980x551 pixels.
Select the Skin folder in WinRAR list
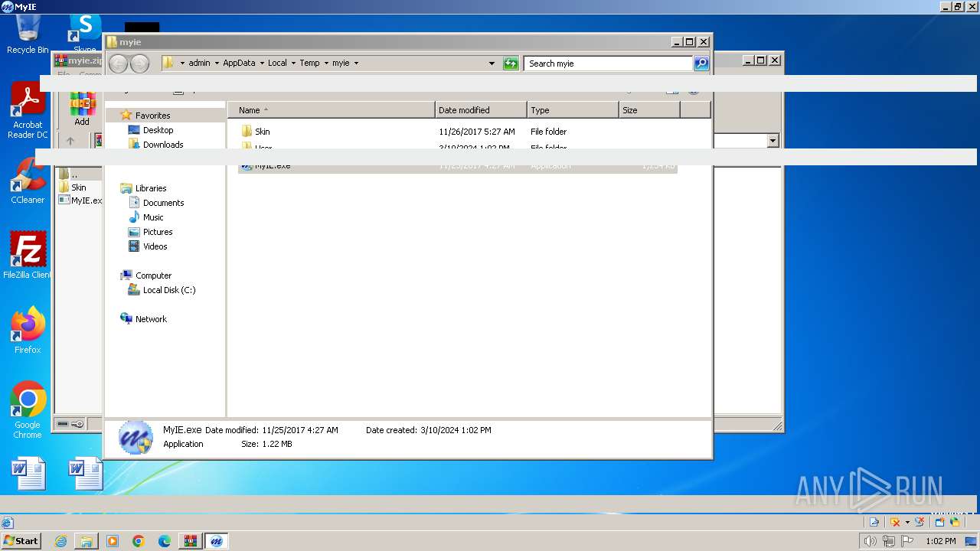tap(73, 187)
